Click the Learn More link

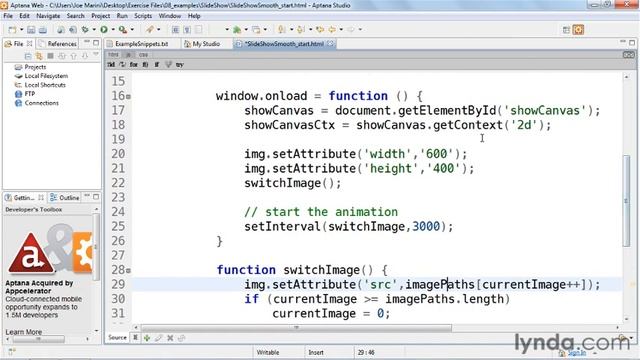point(24,332)
